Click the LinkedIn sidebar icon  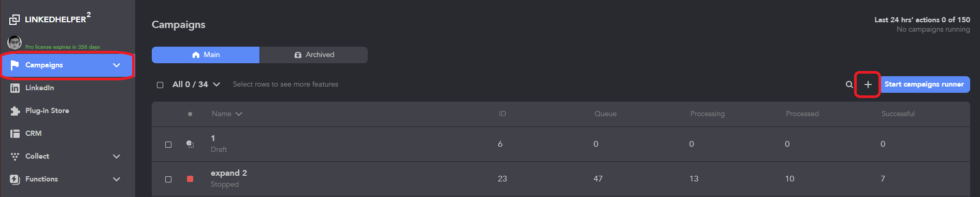15,88
